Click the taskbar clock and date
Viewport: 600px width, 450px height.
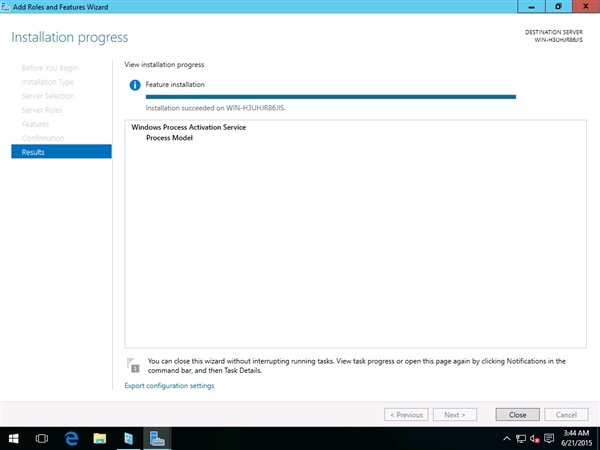576,439
